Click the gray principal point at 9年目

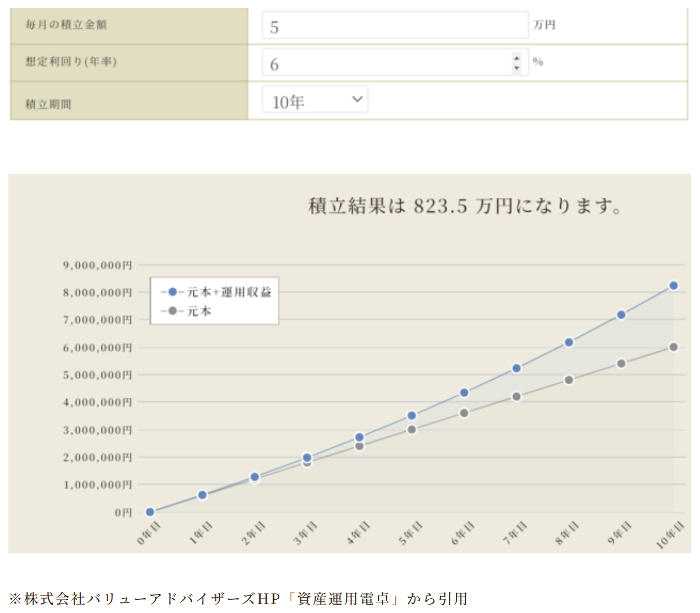click(x=621, y=363)
